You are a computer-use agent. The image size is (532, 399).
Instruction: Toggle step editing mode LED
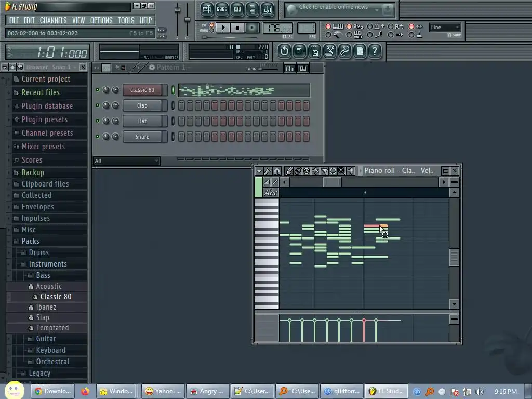tap(370, 35)
